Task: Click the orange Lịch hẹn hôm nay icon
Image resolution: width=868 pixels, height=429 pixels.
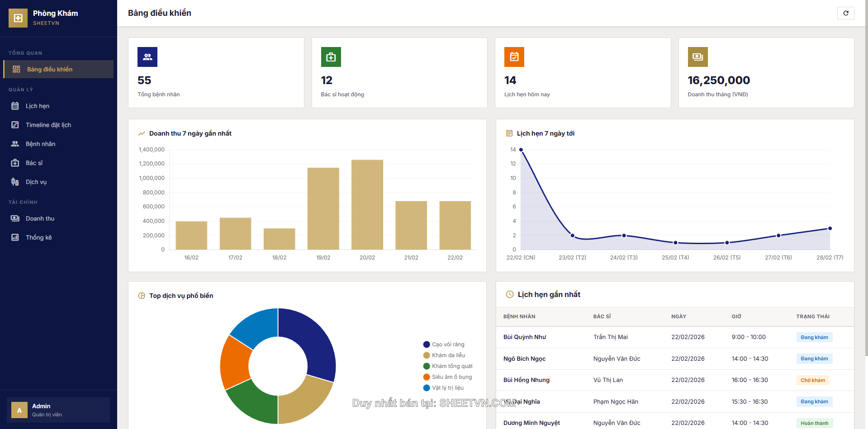Action: click(514, 57)
